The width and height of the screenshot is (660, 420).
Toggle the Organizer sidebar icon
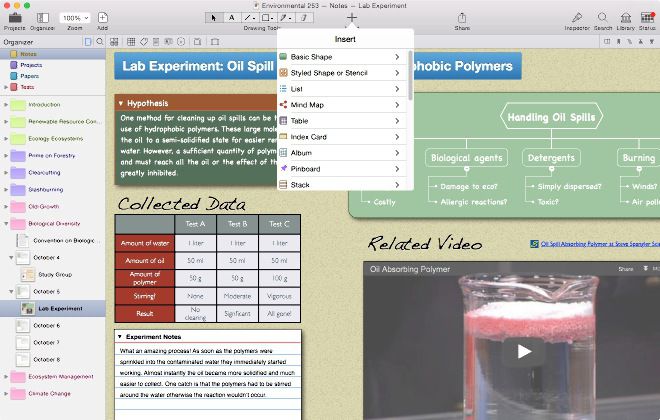(41, 18)
